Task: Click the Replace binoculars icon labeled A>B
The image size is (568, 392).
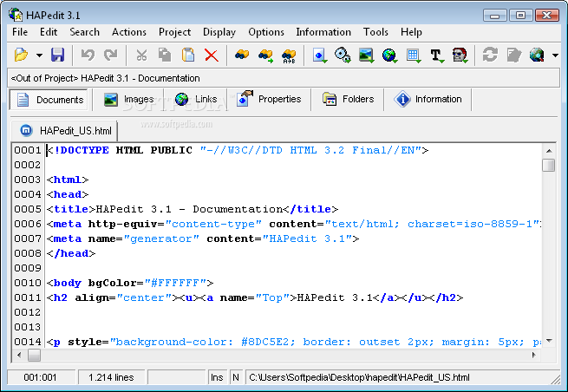Action: (x=289, y=56)
